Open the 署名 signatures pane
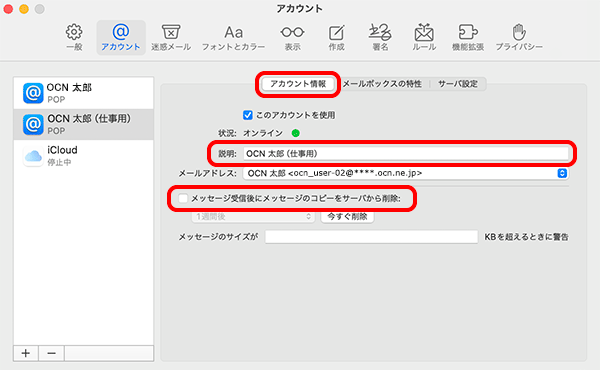Screen dimensions: 600x370 pyautogui.click(x=380, y=37)
